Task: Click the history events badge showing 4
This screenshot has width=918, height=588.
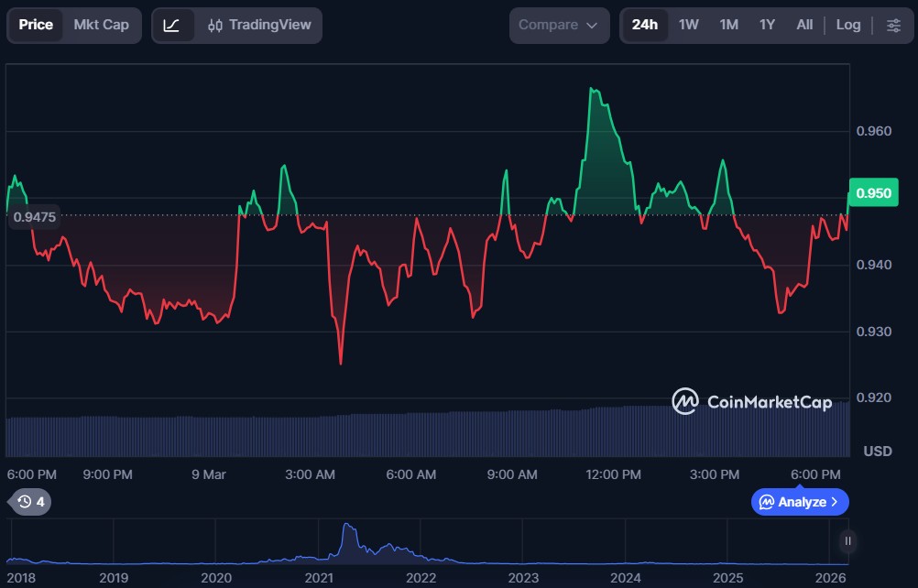Action: [x=30, y=501]
